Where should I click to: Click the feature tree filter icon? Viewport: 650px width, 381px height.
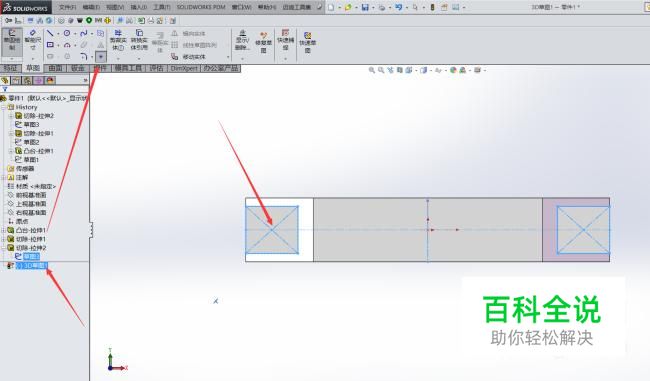tap(5, 89)
